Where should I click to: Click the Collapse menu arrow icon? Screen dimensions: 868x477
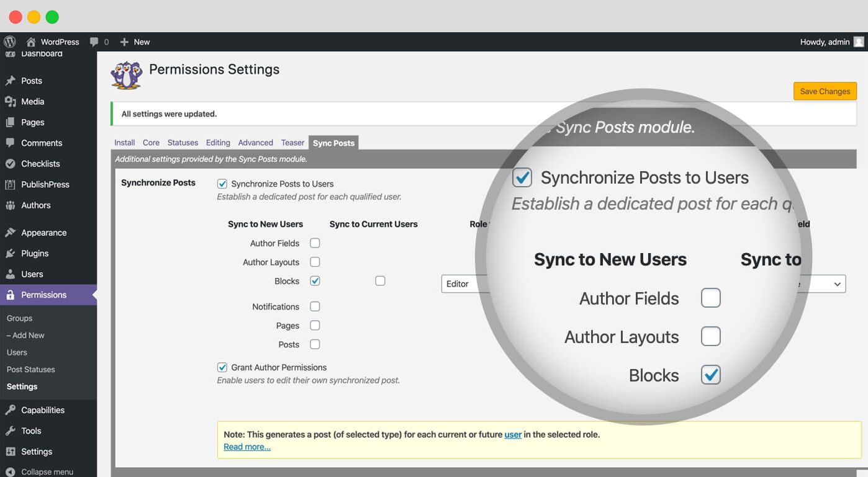(10, 471)
